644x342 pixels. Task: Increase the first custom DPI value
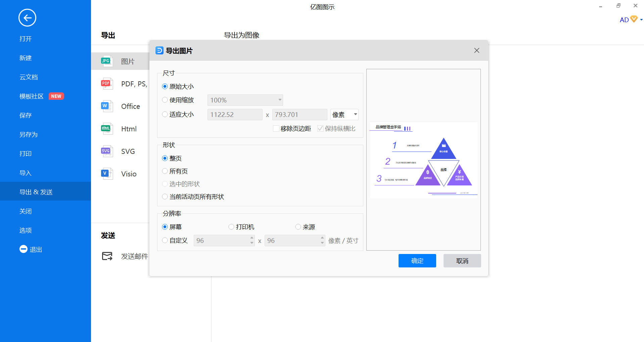[x=252, y=238]
